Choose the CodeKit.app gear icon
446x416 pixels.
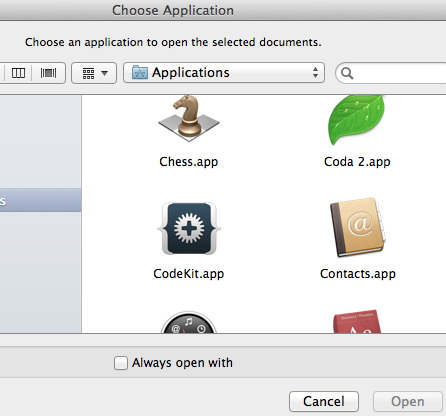point(189,229)
